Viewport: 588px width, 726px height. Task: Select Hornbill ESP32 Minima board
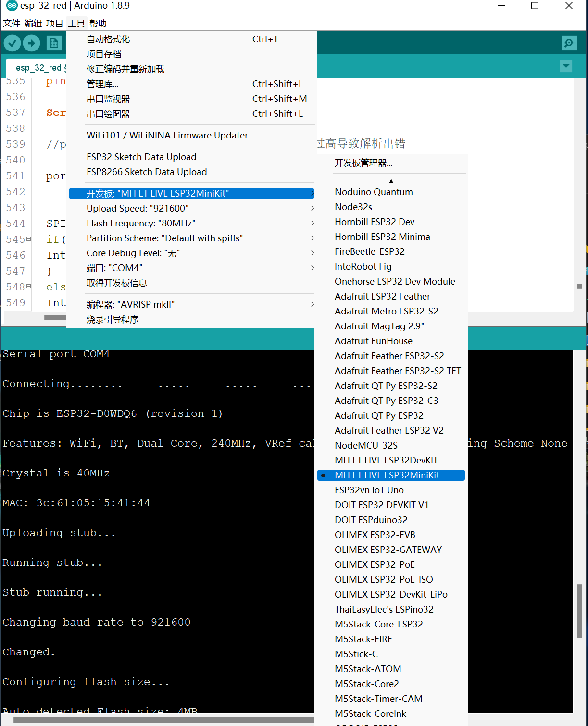[x=391, y=237]
